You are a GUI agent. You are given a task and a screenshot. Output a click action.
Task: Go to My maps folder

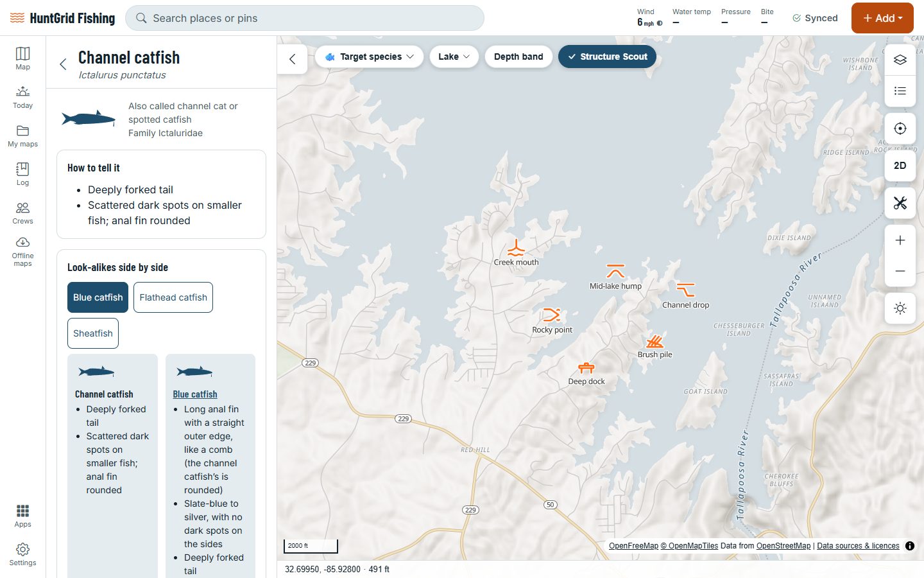click(22, 136)
